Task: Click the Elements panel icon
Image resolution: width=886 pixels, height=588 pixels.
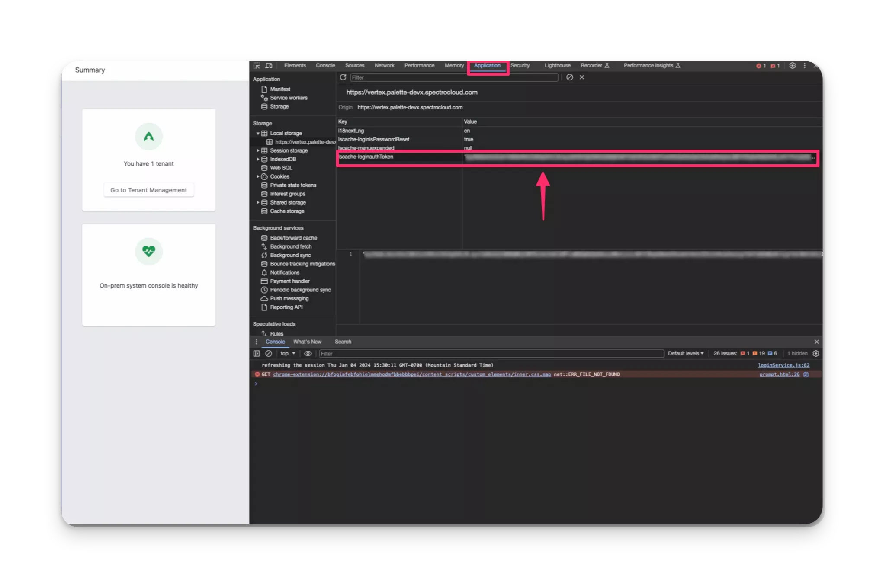Action: (x=295, y=65)
